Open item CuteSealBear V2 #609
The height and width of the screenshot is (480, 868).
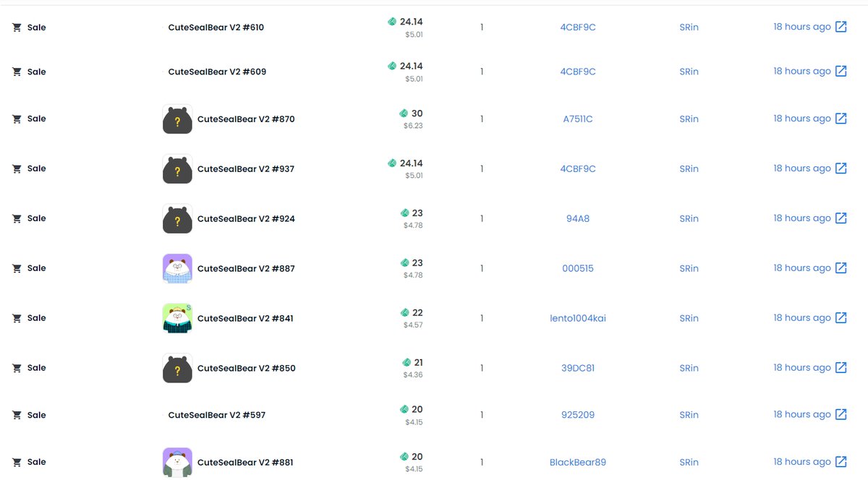coord(217,72)
